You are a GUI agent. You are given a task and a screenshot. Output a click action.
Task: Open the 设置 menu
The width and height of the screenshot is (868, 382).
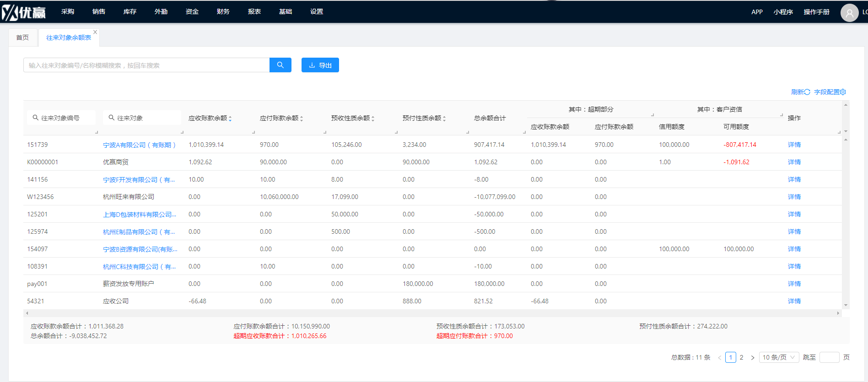(317, 11)
